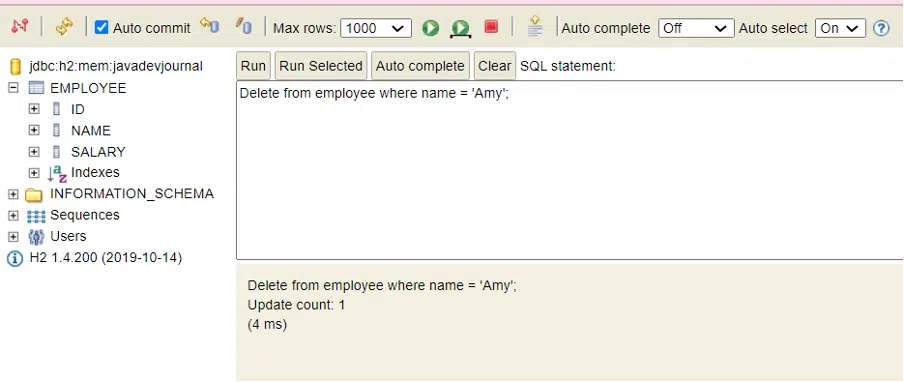Click the EMPLOYEE table icon
This screenshot has height=382, width=904.
tap(36, 88)
